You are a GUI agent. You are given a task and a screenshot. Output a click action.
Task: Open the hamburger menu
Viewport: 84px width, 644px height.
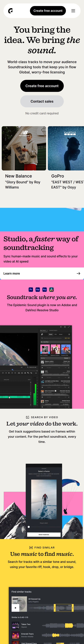(x=73, y=11)
